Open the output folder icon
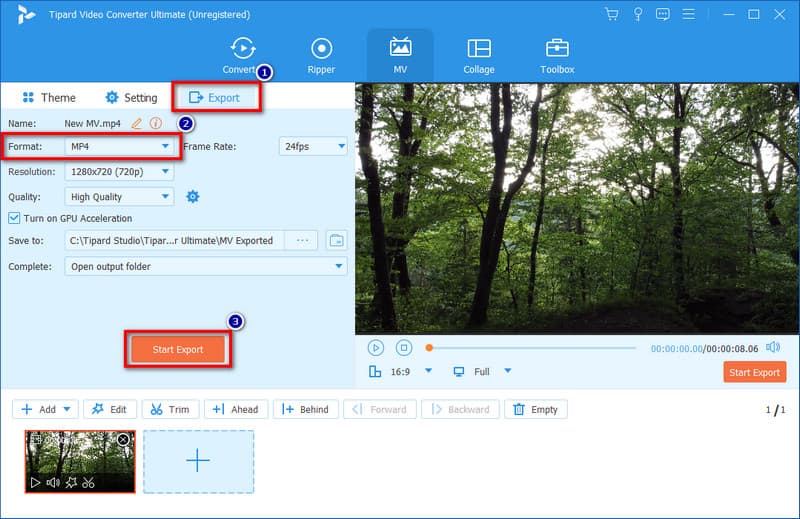Viewport: 800px width, 519px height. pos(337,240)
